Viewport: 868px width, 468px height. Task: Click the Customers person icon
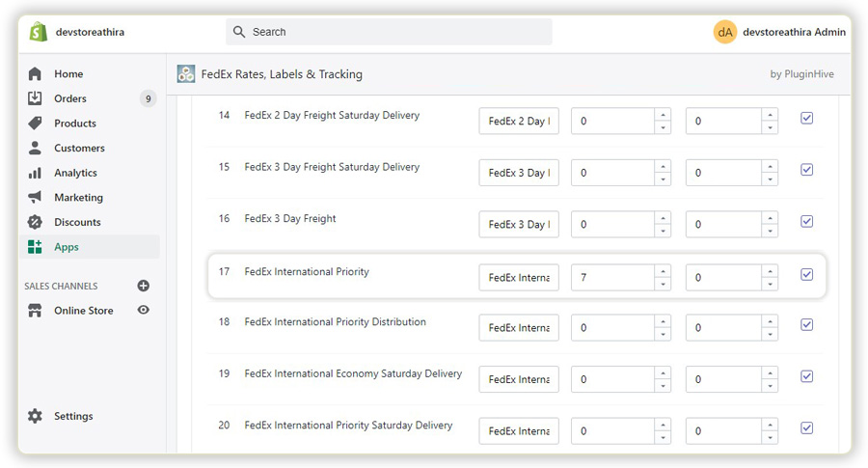click(36, 148)
